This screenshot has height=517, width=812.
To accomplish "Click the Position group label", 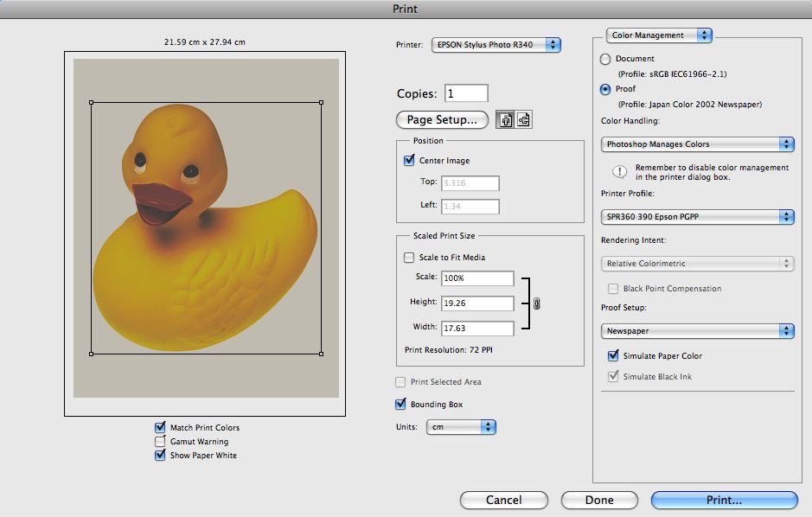I will pos(428,141).
